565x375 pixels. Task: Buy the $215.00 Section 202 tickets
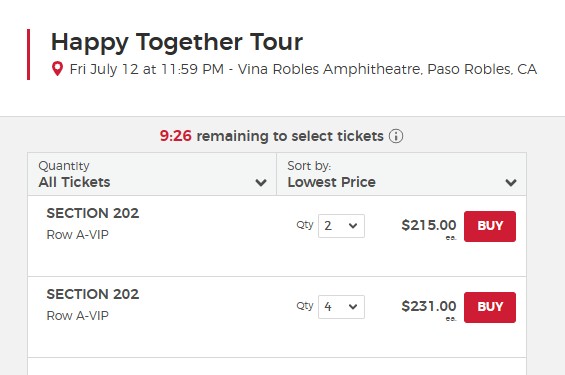490,226
